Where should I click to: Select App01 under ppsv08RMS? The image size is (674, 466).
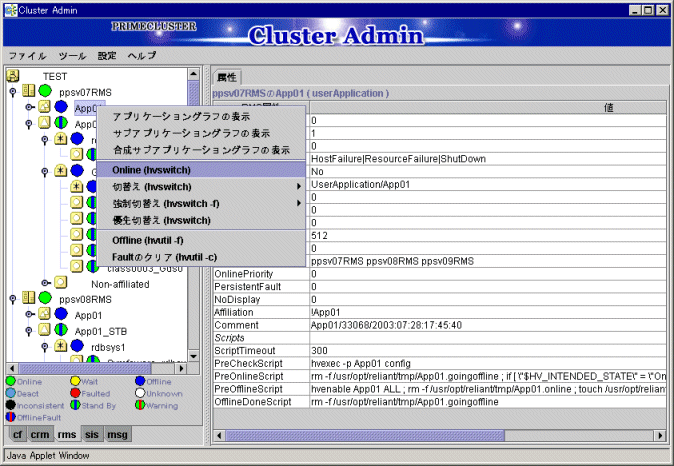tap(88, 315)
